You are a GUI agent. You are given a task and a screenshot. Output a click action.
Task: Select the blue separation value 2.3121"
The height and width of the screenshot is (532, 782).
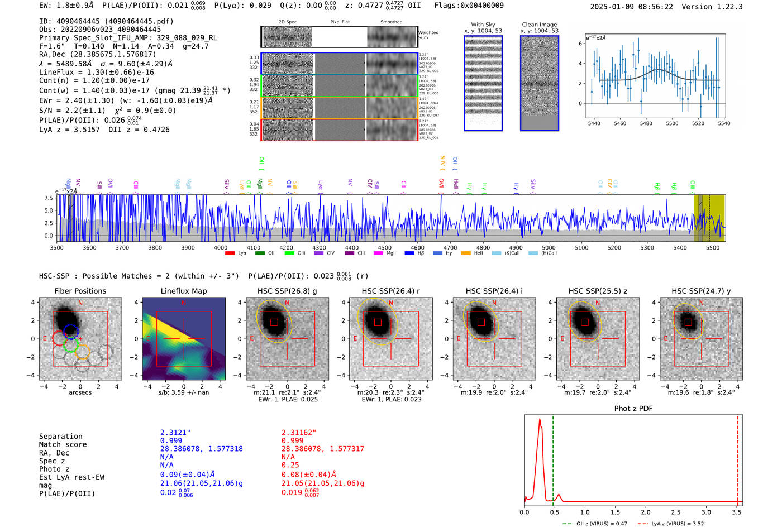175,433
